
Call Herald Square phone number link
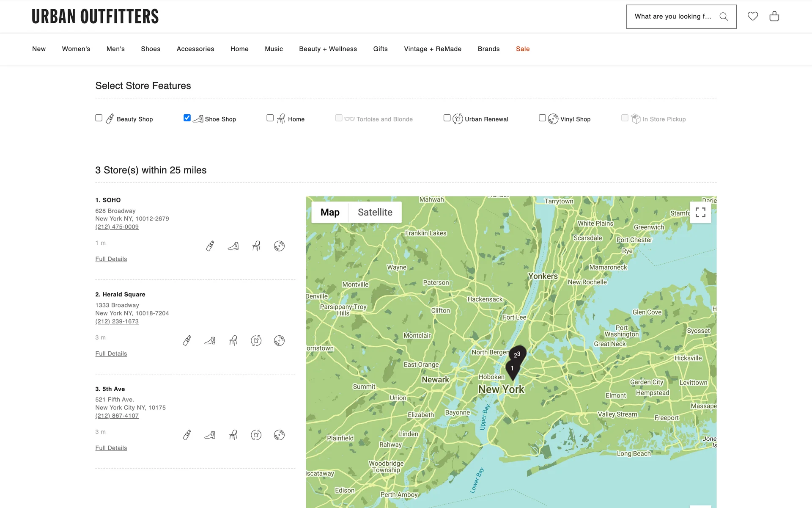(x=117, y=321)
